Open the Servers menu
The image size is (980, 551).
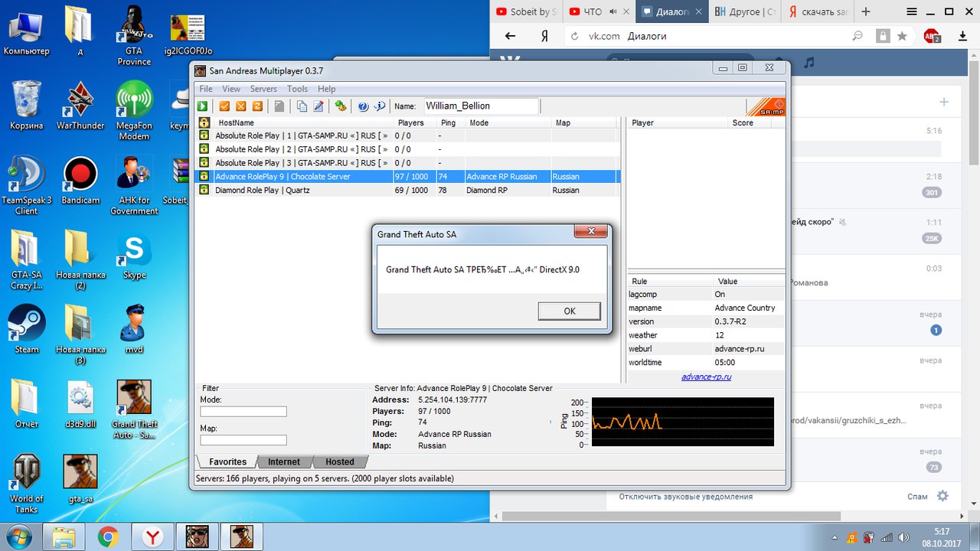pos(263,89)
